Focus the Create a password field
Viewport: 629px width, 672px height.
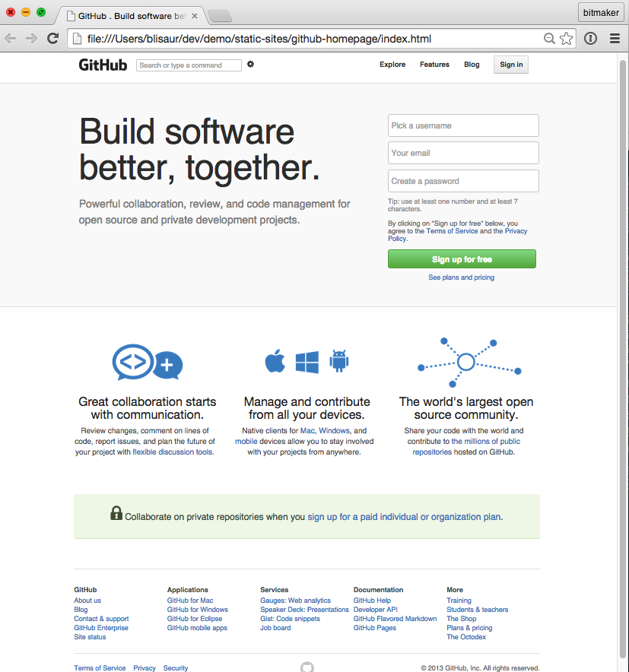point(463,181)
